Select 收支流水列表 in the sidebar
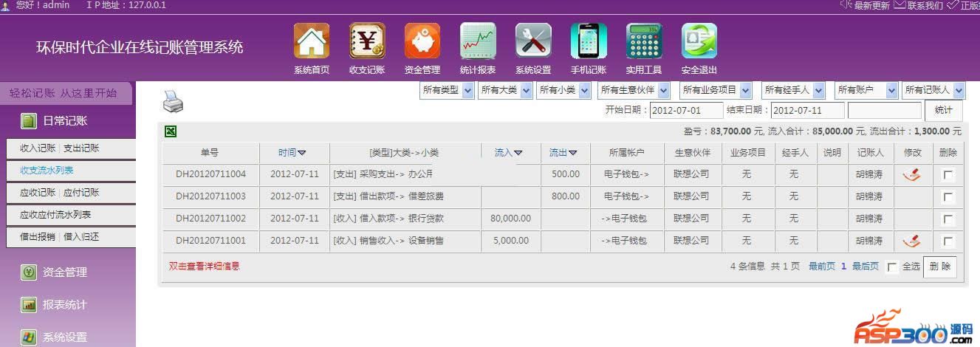This screenshot has width=980, height=347. tap(47, 170)
